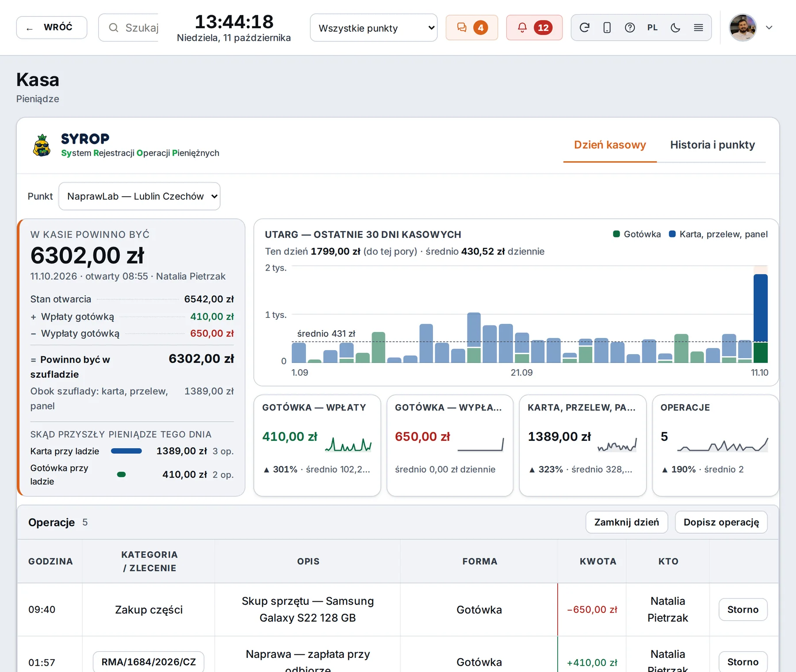Viewport: 796px width, 672px height.
Task: Switch to Dzień kasowy tab
Action: coord(610,145)
